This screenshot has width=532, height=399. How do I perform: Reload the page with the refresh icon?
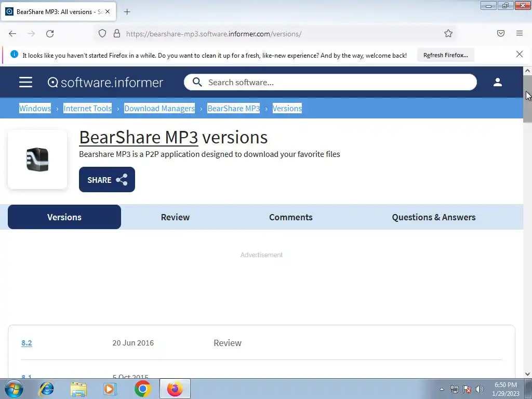click(50, 34)
